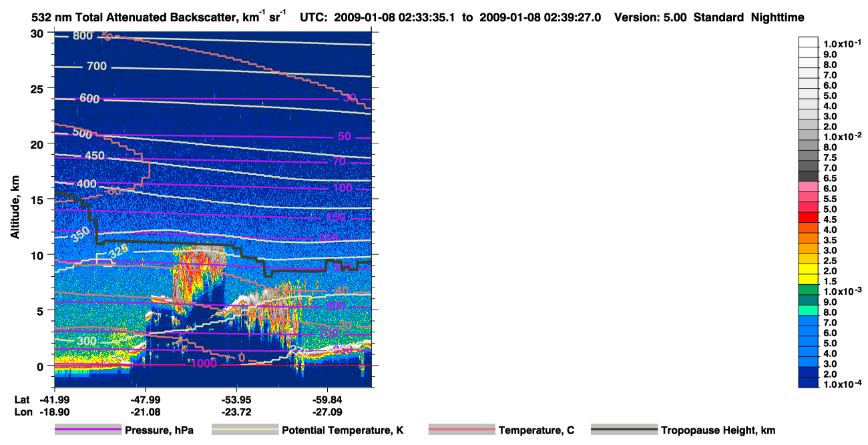This screenshot has width=868, height=445.
Task: Click the altitude axis tick '15'
Action: pyautogui.click(x=38, y=199)
